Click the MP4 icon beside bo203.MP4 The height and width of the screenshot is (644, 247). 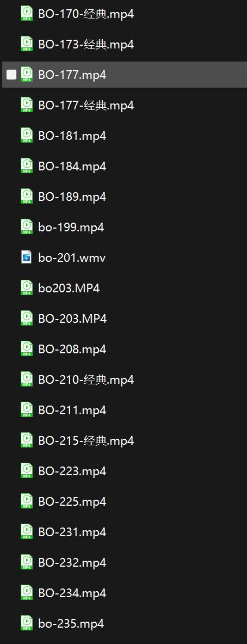point(27,288)
